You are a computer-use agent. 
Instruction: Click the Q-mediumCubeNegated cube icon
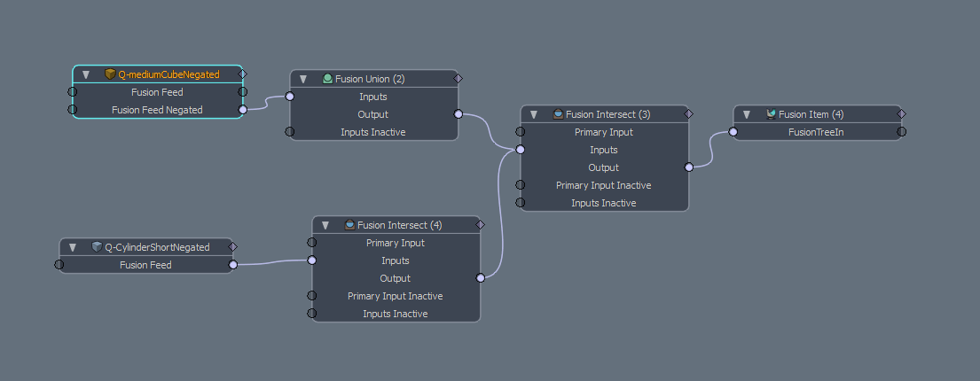coord(110,74)
